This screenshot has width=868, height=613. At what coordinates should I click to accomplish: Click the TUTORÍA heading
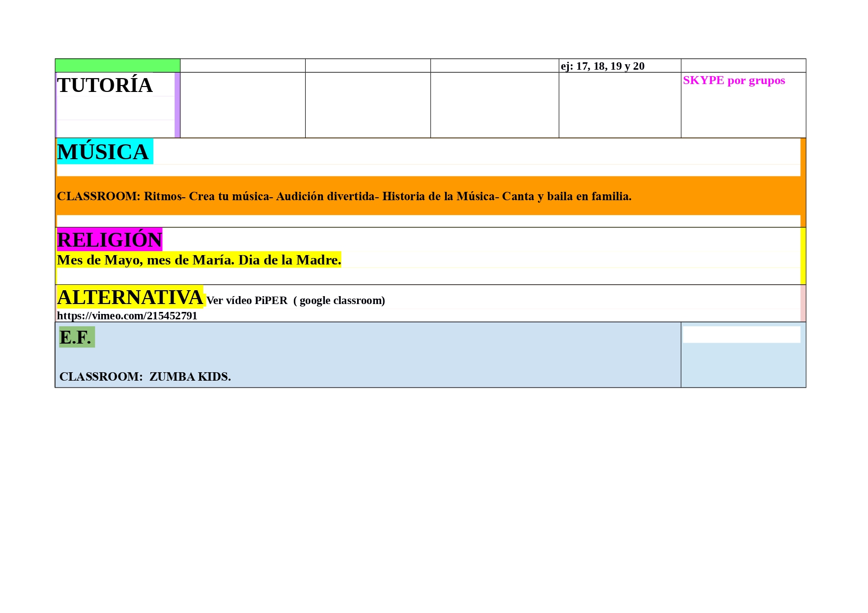pos(105,86)
